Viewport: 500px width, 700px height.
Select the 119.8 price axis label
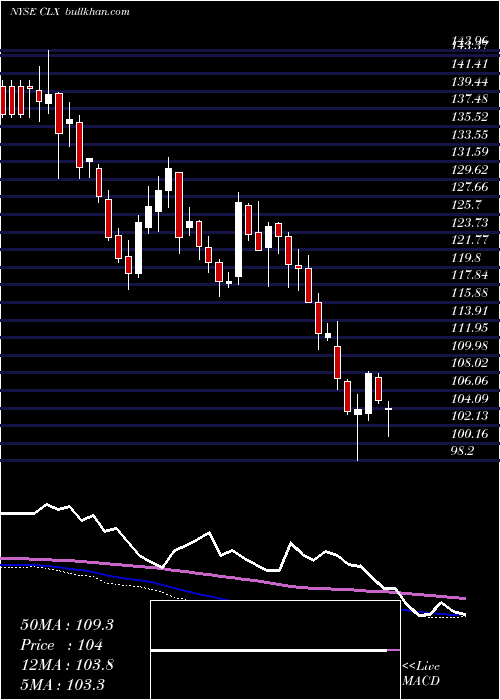point(467,257)
